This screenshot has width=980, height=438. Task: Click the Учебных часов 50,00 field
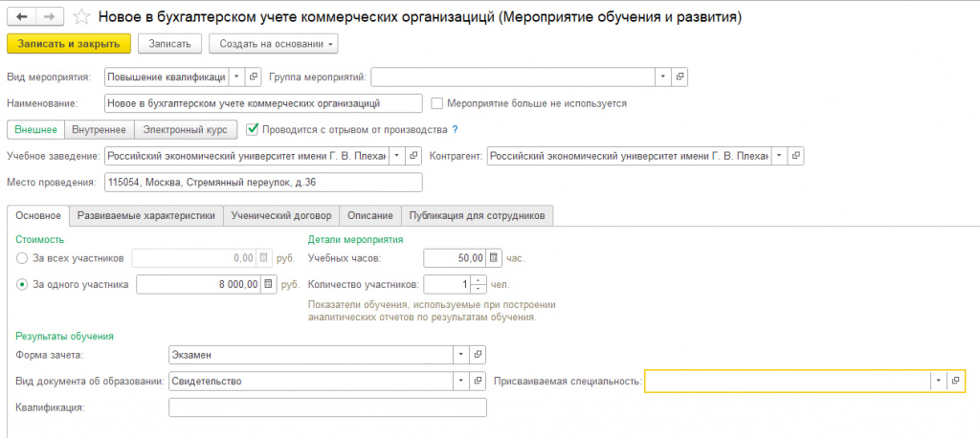(x=455, y=257)
